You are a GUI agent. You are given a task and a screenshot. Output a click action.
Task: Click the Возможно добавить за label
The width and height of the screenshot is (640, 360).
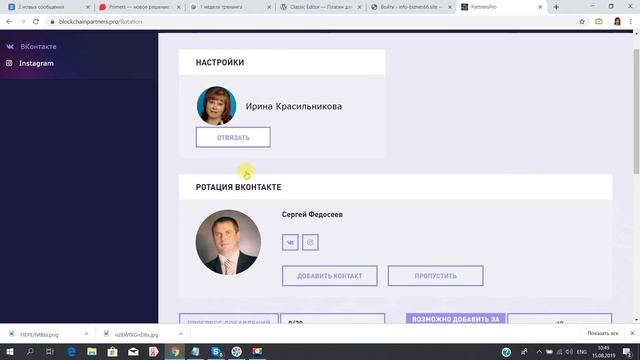[x=456, y=318]
